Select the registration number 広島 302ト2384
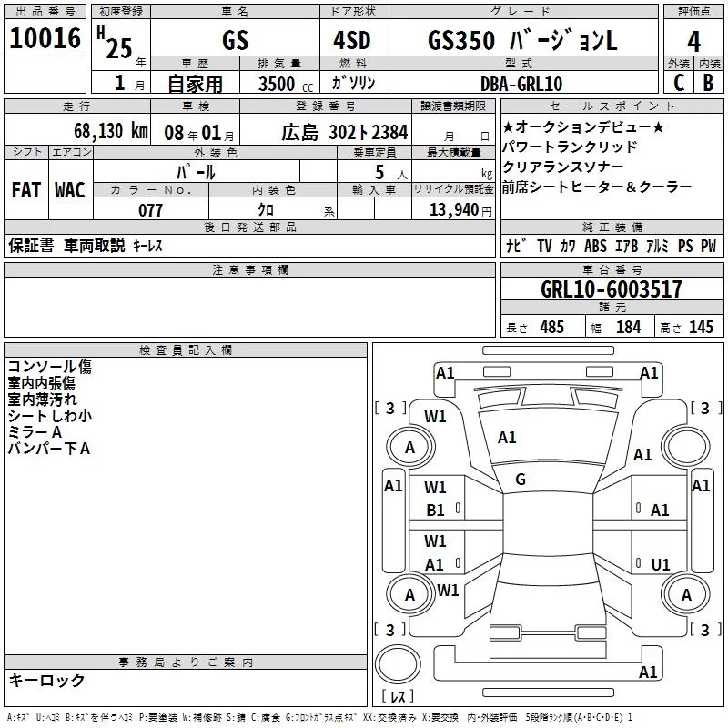Image resolution: width=728 pixels, height=728 pixels. click(345, 133)
